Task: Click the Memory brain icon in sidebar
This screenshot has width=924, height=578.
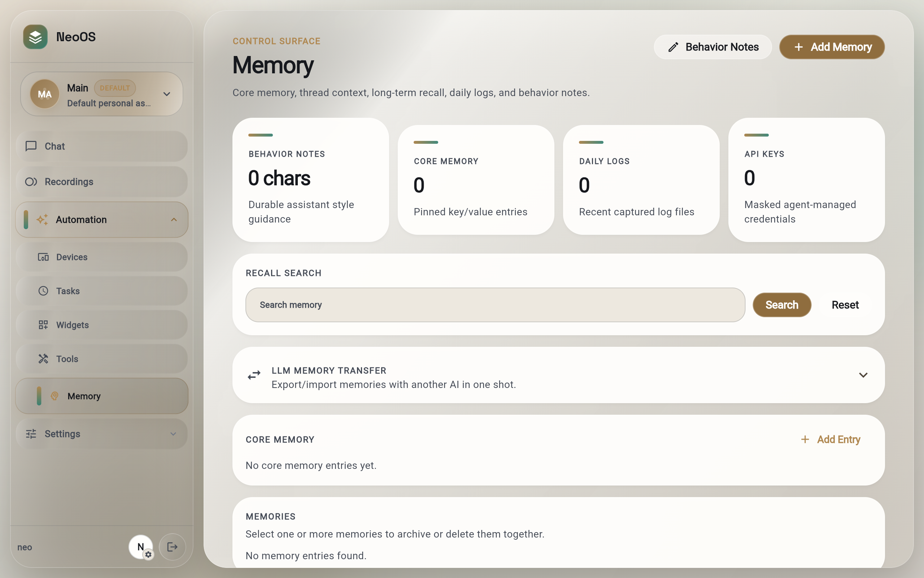Action: 55,396
